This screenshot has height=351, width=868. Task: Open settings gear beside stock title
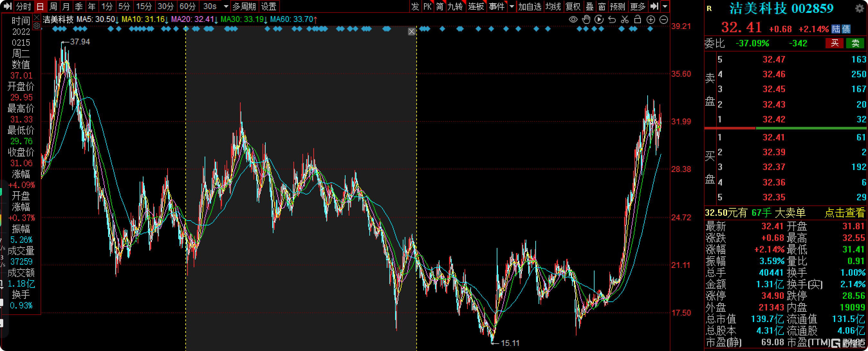pos(859,8)
